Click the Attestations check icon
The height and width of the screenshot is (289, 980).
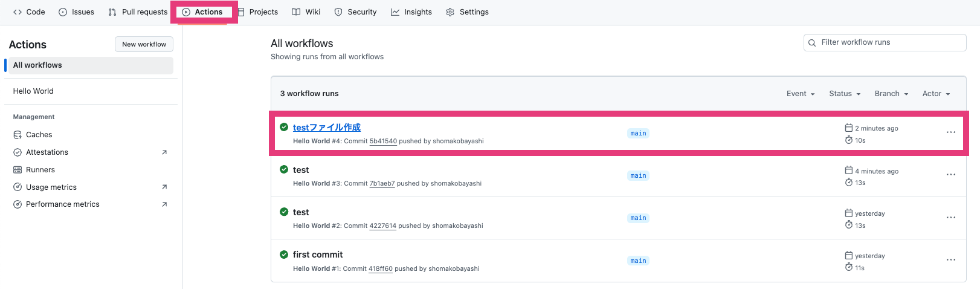coord(18,152)
